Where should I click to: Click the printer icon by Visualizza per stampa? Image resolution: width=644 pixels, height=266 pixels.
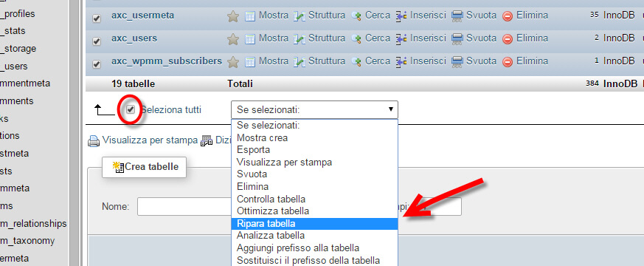(x=94, y=141)
